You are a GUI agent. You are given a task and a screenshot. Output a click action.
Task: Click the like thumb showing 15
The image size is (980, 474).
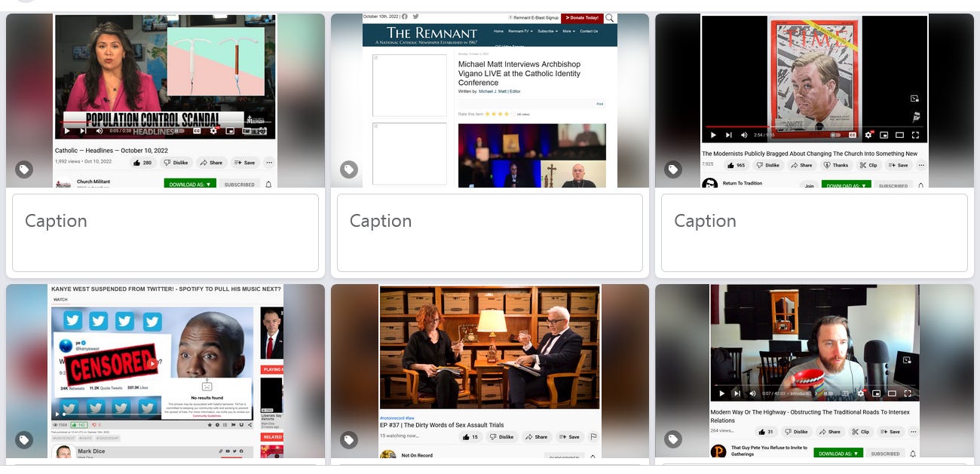point(470,437)
